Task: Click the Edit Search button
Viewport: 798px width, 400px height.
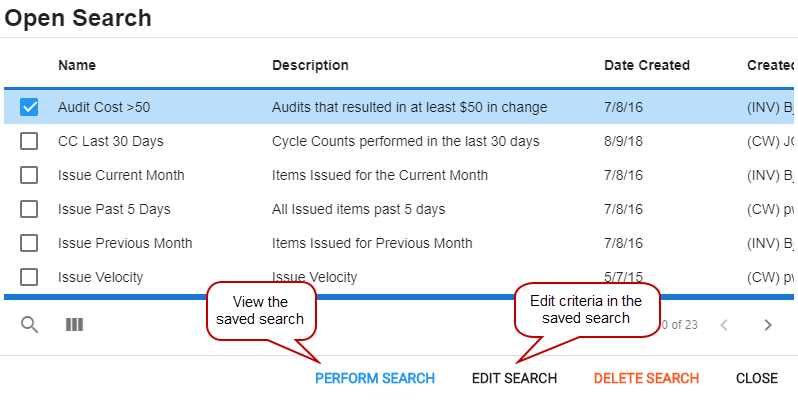Action: pos(514,378)
